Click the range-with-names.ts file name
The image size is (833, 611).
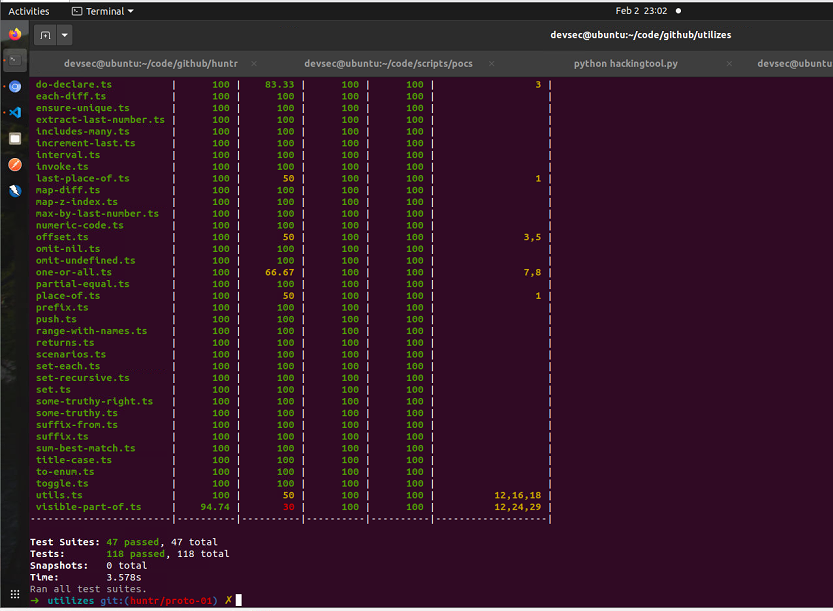point(91,331)
